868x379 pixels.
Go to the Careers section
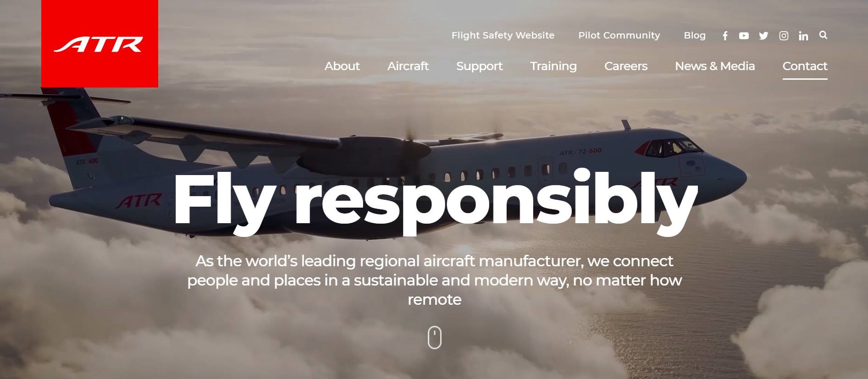626,66
